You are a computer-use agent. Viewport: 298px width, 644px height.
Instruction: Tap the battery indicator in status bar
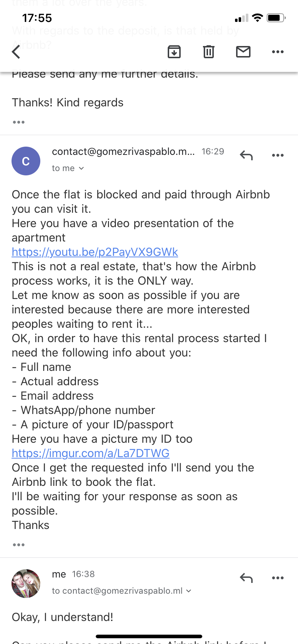[276, 18]
